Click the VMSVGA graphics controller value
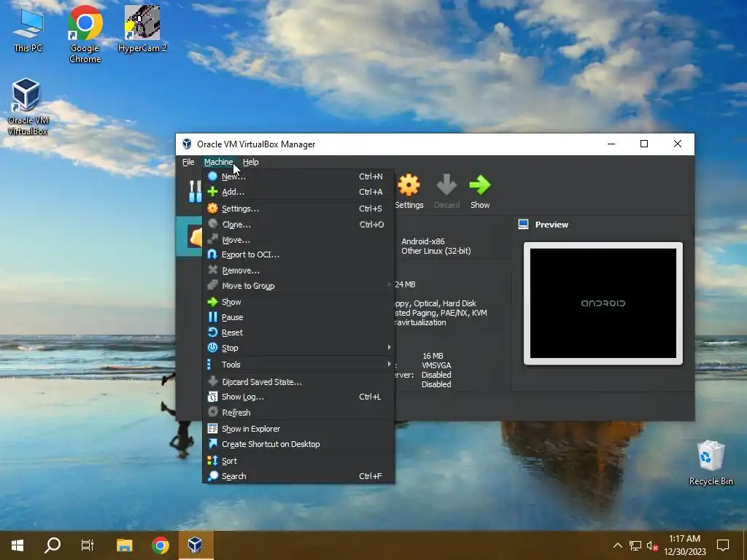747x560 pixels. 436,365
